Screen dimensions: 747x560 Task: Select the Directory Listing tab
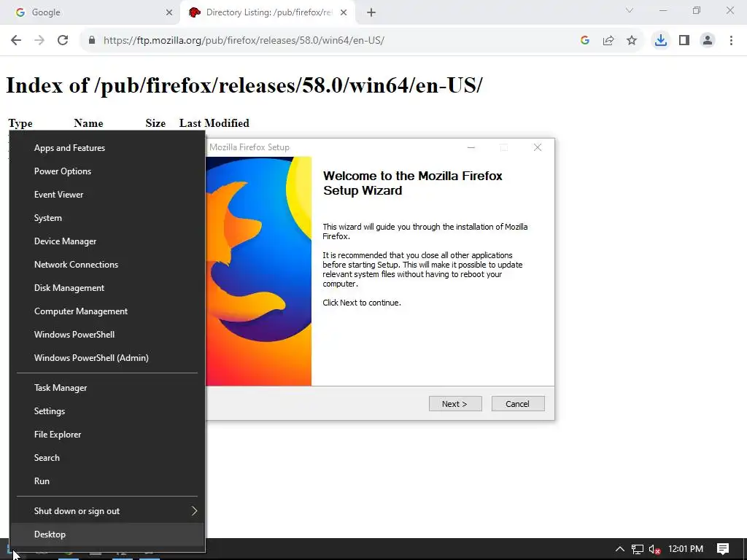coord(267,12)
